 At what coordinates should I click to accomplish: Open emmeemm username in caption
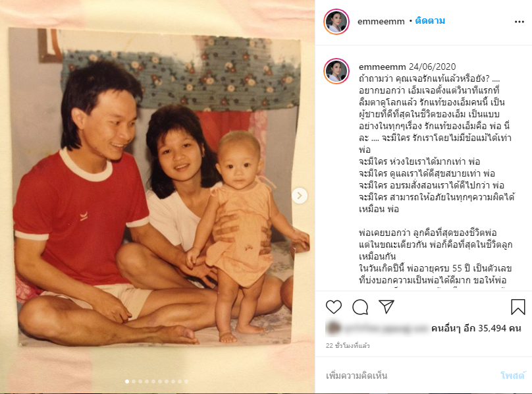(383, 67)
